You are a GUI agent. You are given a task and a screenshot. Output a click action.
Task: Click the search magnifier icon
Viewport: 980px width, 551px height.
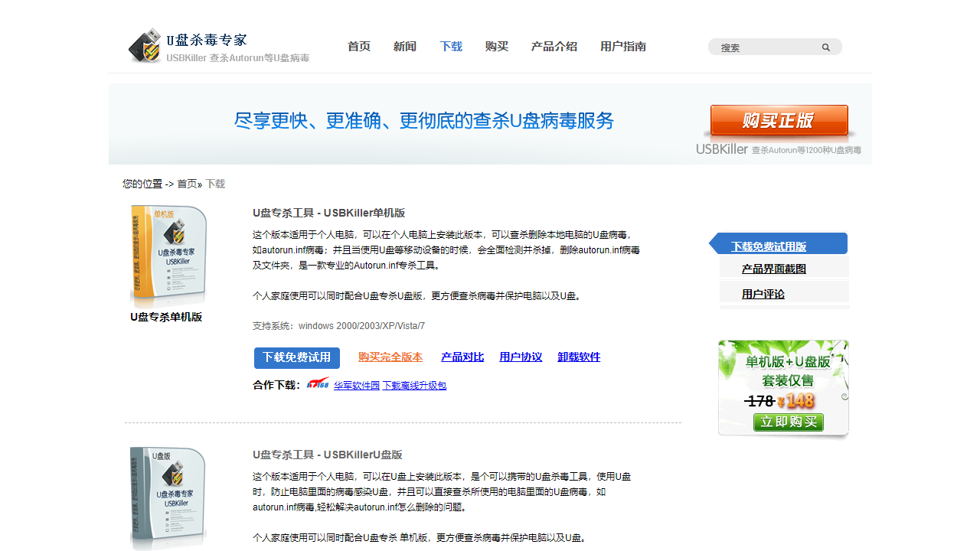(825, 47)
